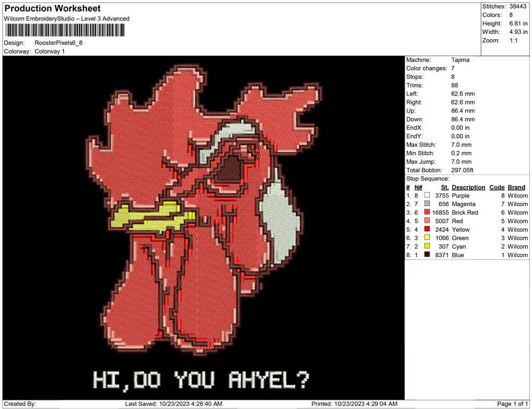
Task: Click the "St." column header
Action: [445, 187]
